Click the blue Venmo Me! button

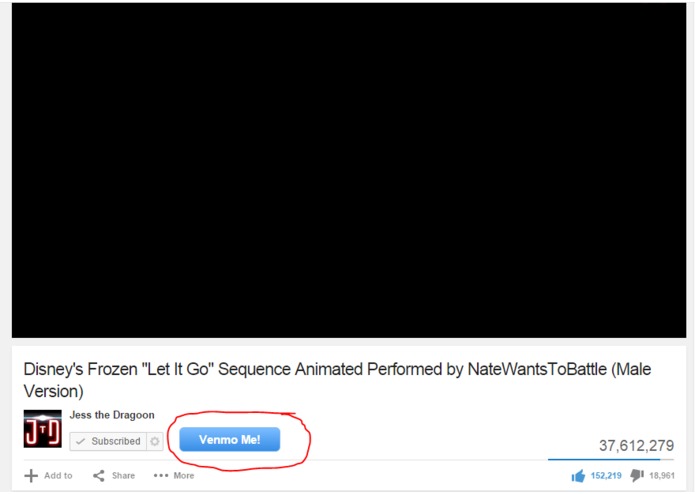coord(230,440)
